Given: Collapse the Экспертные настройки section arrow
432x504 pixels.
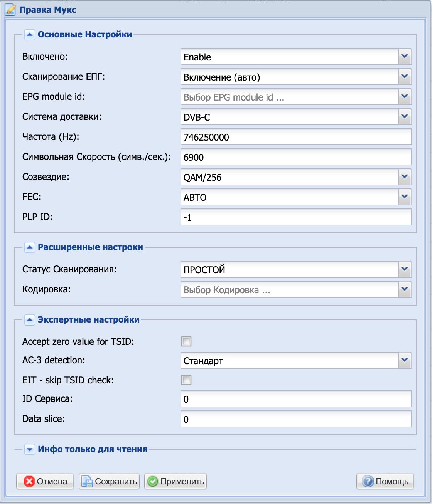Looking at the screenshot, I should coord(30,320).
